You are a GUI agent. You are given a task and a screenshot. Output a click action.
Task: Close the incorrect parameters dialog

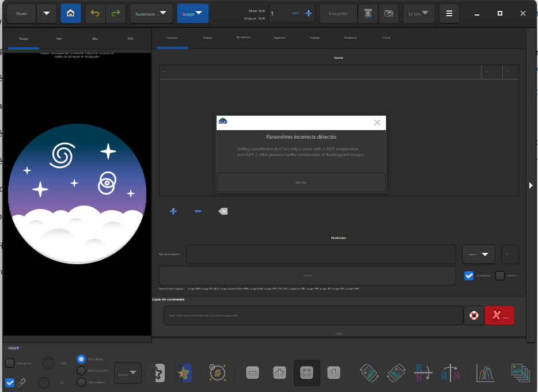377,123
